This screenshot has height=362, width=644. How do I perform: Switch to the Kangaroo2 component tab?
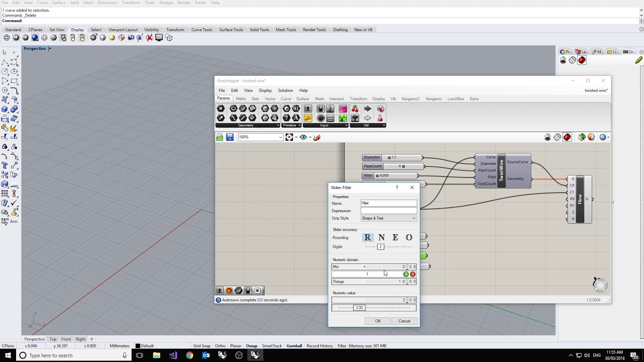(411, 99)
